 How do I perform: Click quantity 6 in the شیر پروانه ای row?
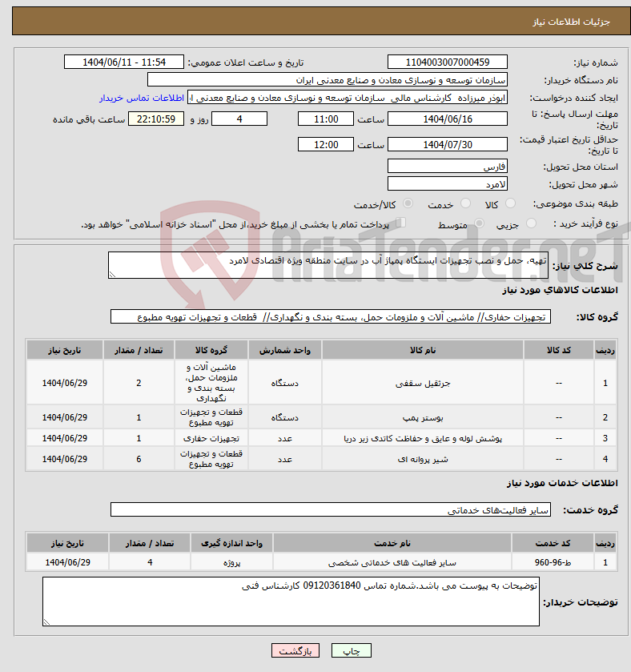pyautogui.click(x=139, y=459)
